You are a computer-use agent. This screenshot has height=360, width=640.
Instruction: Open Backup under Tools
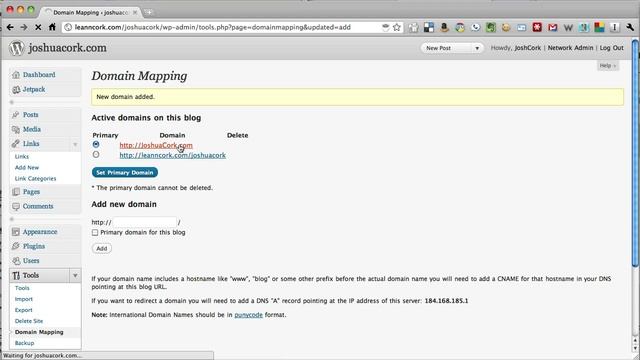click(x=24, y=343)
